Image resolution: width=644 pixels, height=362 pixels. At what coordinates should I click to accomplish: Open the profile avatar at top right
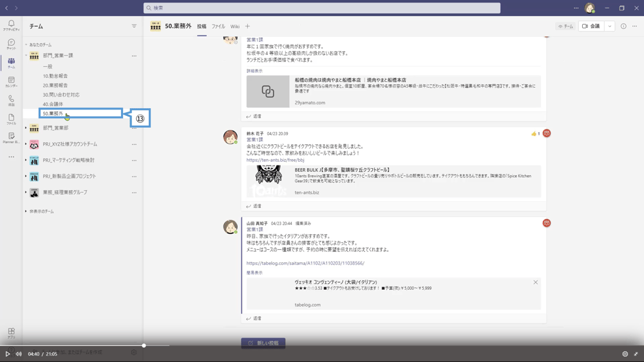pos(590,8)
